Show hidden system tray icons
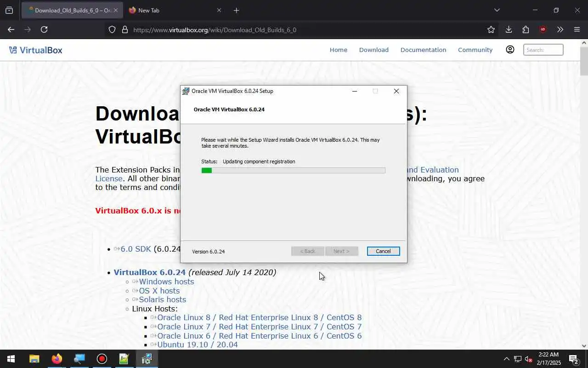The height and width of the screenshot is (368, 588). pos(506,359)
